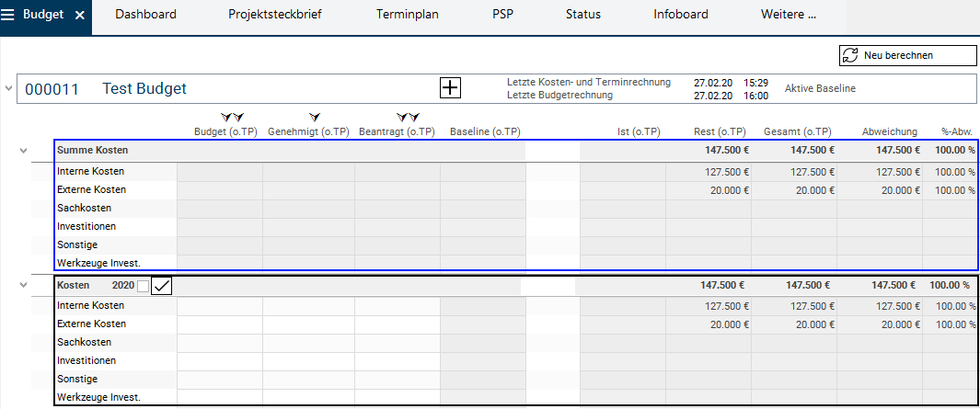Screen dimensions: 980x409
Task: Open the Weitere ... tab menu
Action: click(788, 15)
